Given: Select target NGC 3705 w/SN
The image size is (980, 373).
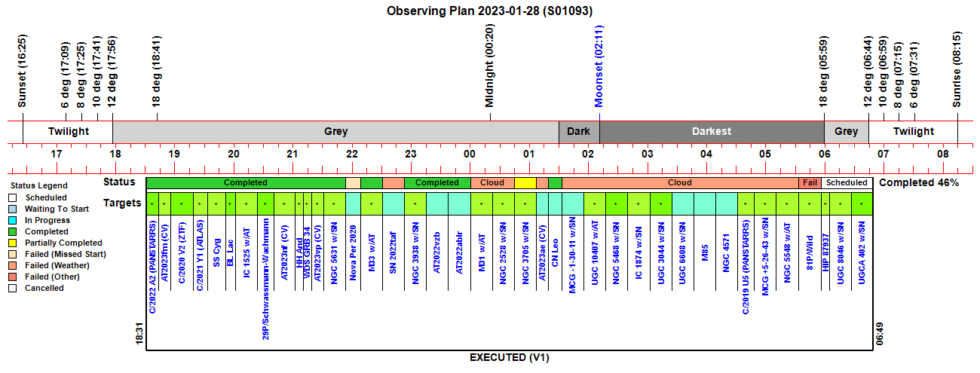Looking at the screenshot, I should point(525,251).
